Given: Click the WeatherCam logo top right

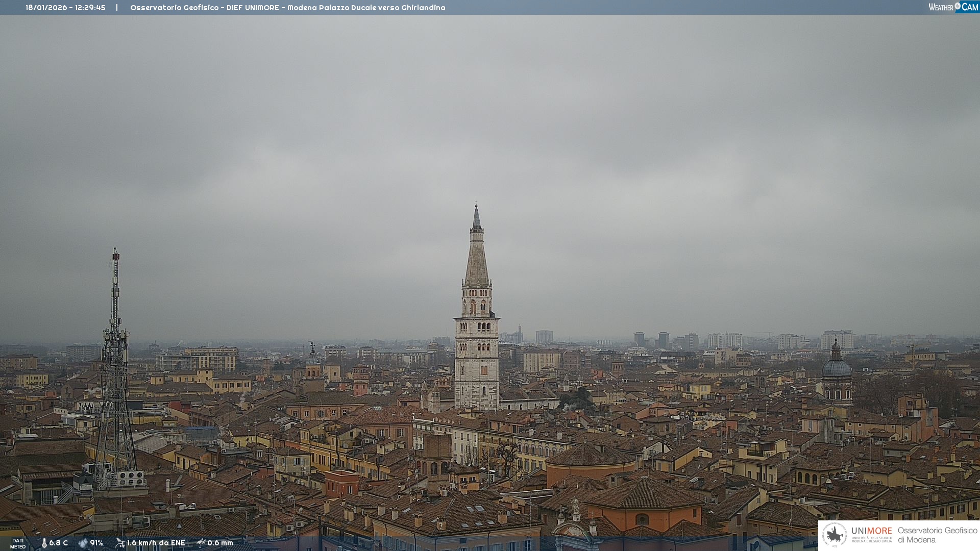Looking at the screenshot, I should pos(953,7).
